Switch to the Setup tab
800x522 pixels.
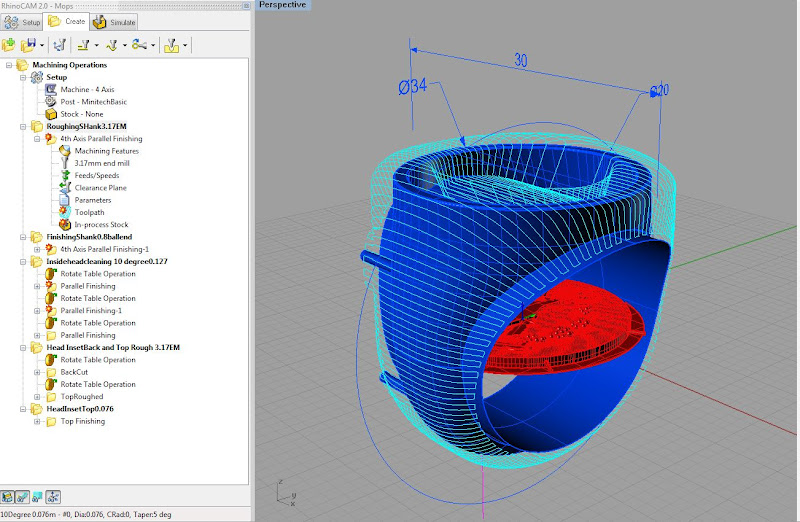[24, 22]
